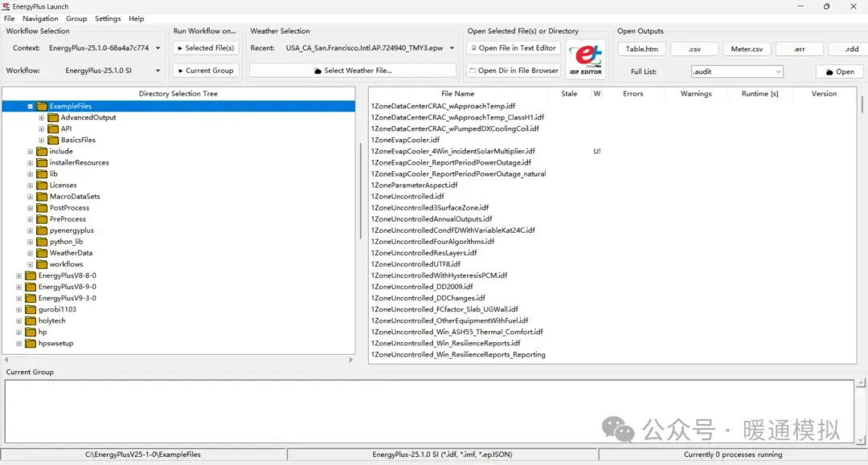
Task: Click Open Dir in File Browser
Action: (514, 71)
